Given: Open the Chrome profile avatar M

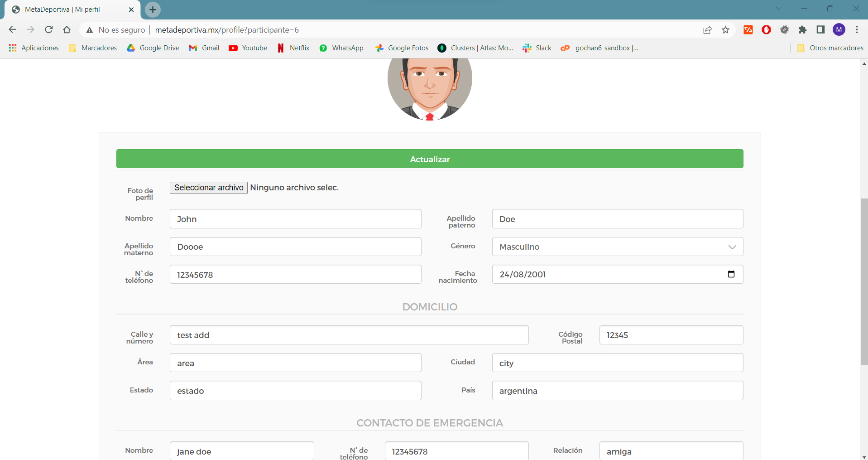Looking at the screenshot, I should point(839,30).
